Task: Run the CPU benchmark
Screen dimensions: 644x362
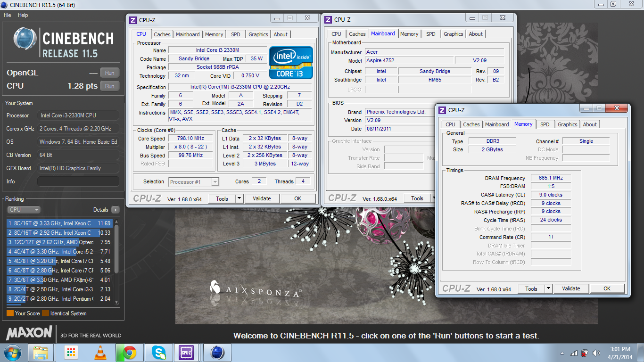Action: [110, 86]
